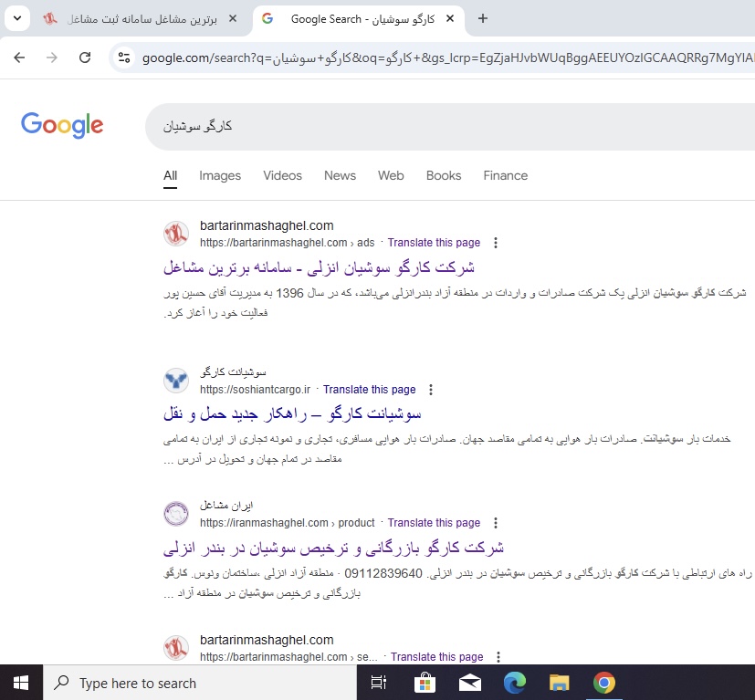
Task: Click the Google search query box
Action: [450, 127]
